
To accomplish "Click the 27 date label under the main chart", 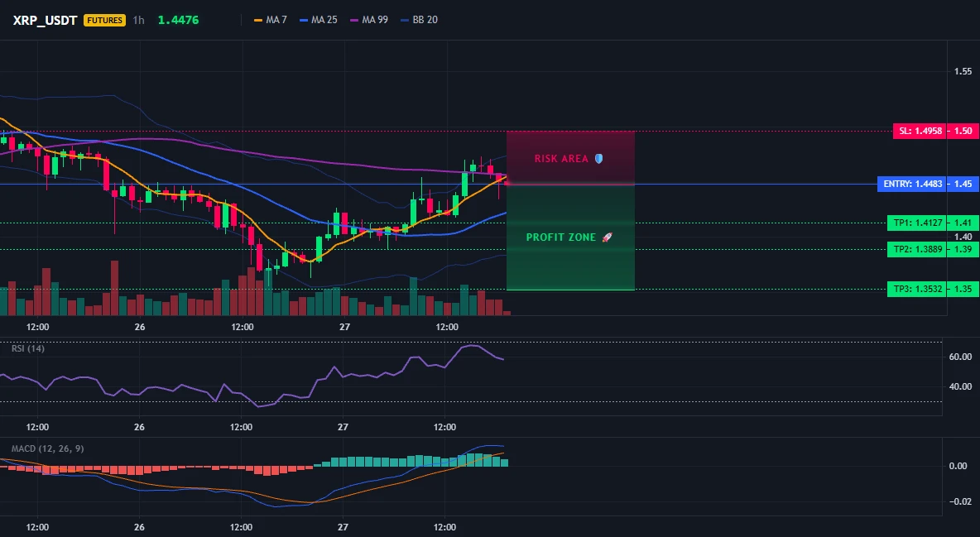I will (344, 327).
